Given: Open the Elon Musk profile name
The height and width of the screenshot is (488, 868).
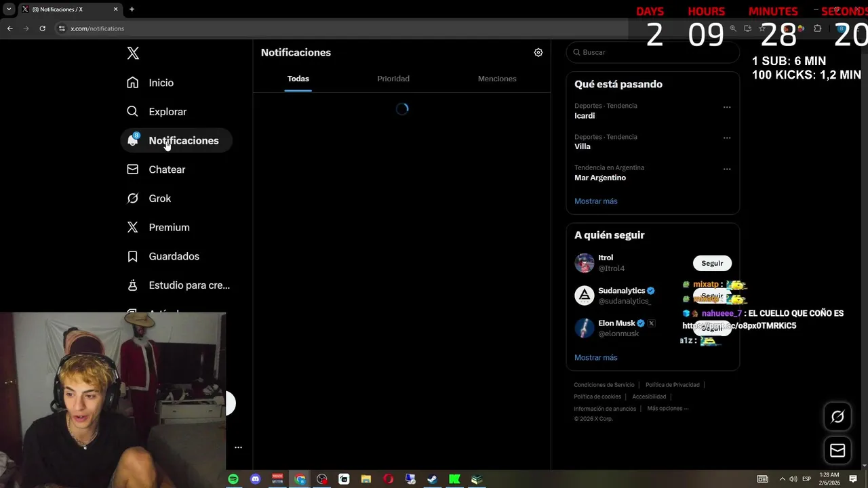Looking at the screenshot, I should tap(616, 323).
